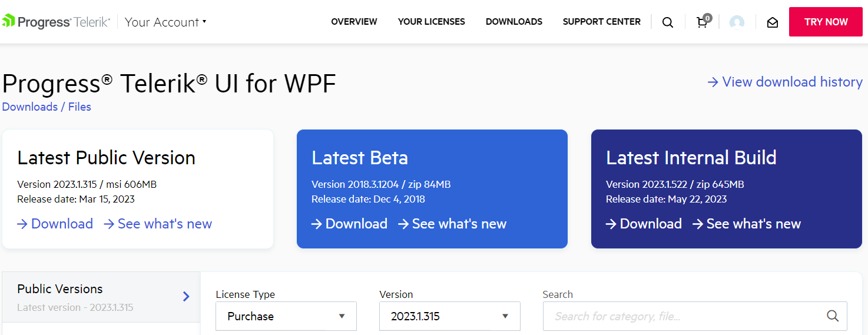Click the Latest Beta card title
The height and width of the screenshot is (335, 868).
pos(360,158)
